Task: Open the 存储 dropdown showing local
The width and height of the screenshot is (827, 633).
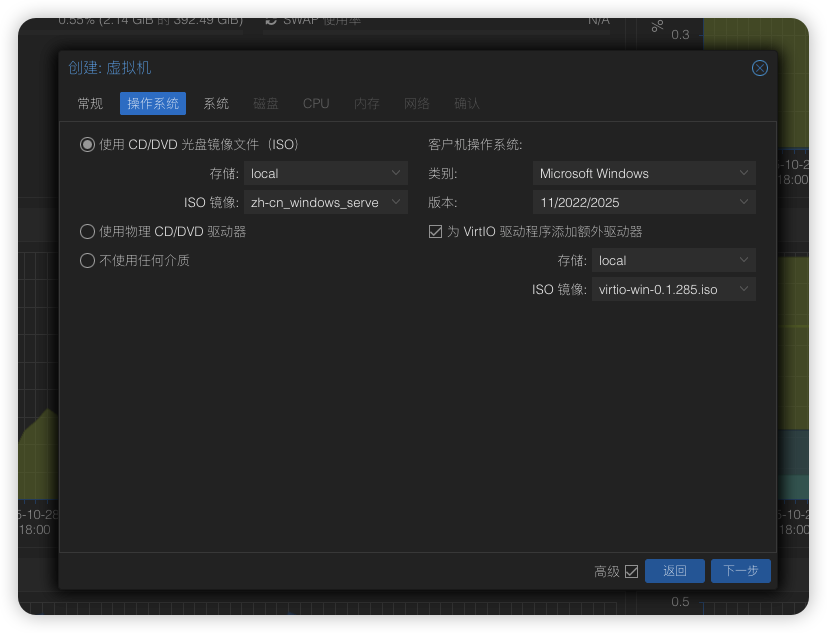Action: click(325, 173)
